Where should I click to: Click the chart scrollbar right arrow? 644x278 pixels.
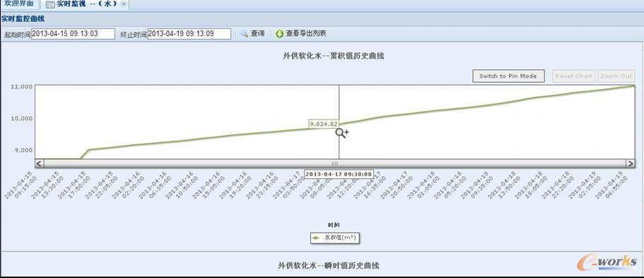click(631, 163)
